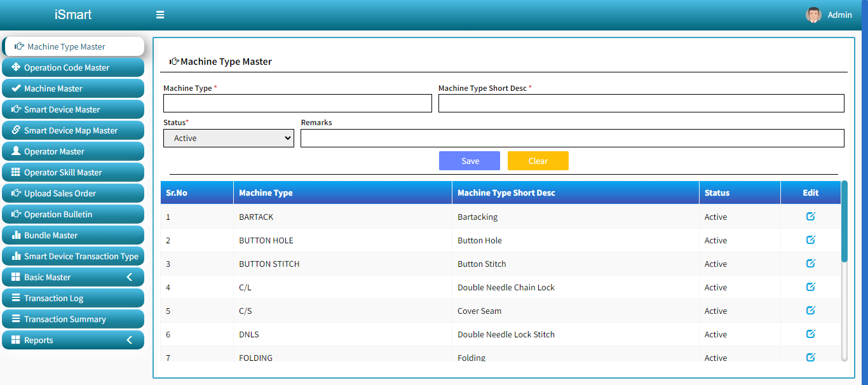Click the Remarks text field
The image size is (868, 385).
click(x=572, y=138)
